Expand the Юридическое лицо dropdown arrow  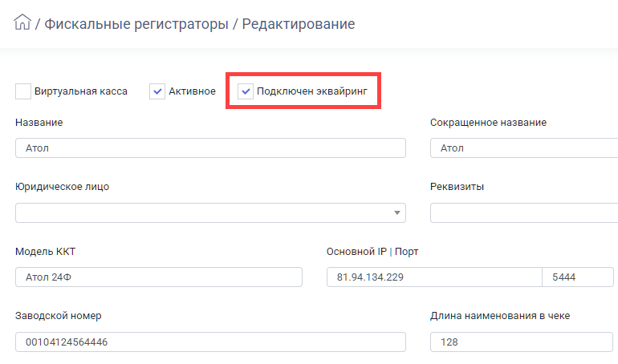397,213
